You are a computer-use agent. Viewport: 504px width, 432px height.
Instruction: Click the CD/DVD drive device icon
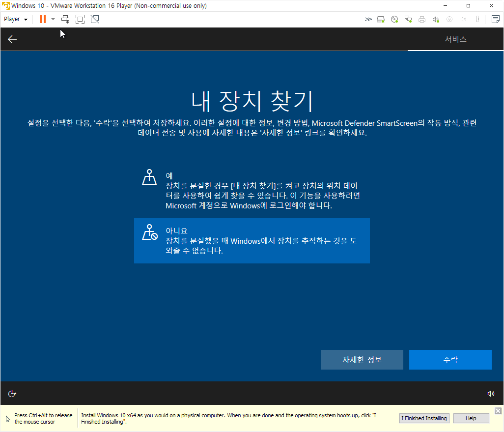pos(394,19)
